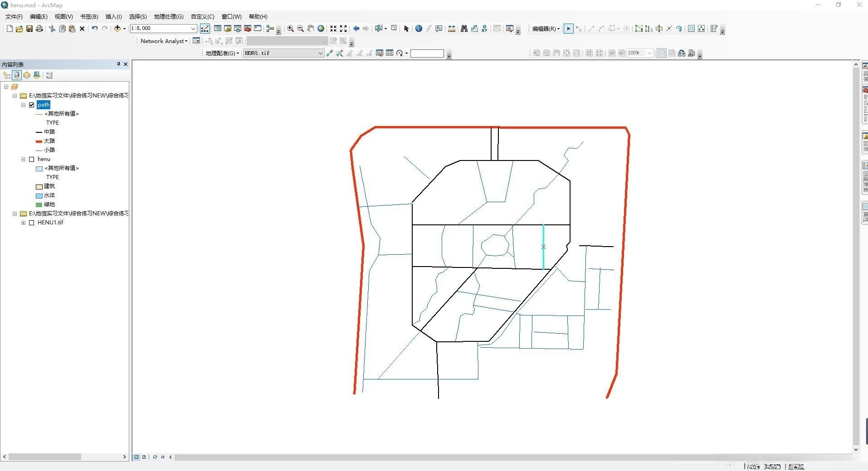Click the Add Data plus icon

tap(117, 29)
